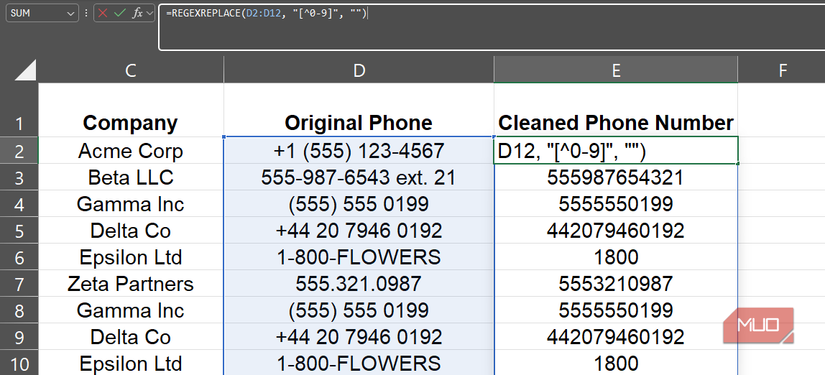Click the Original Phone header cell
The image size is (825, 375).
359,110
